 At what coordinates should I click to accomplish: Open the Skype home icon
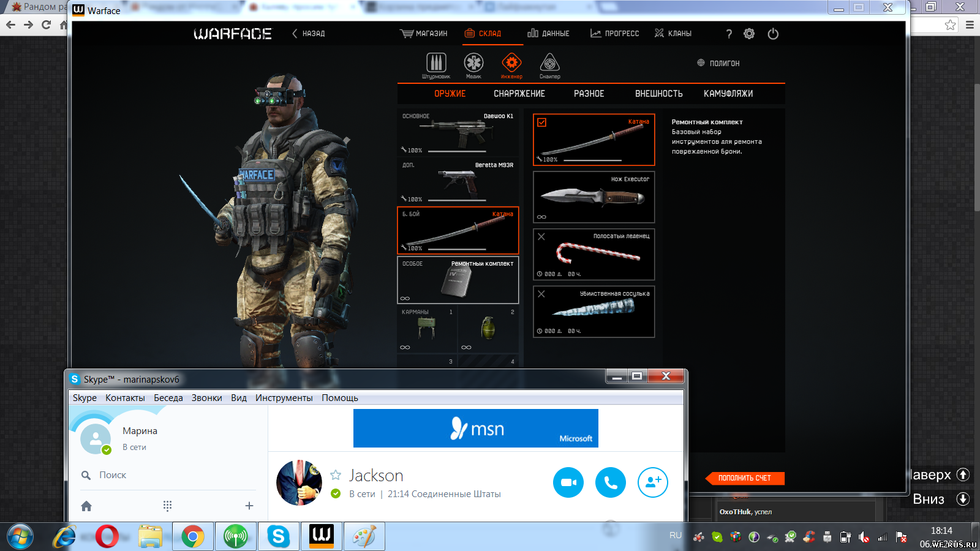coord(86,506)
